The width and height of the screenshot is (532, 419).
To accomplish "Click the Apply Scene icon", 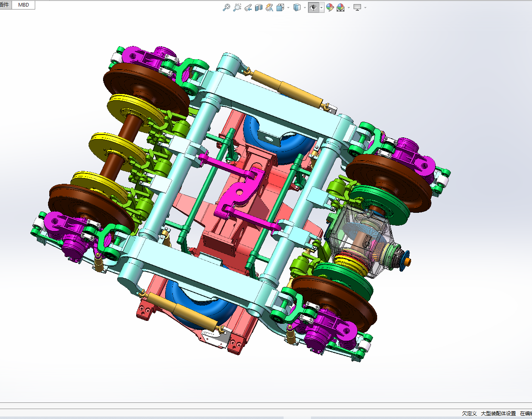I will pyautogui.click(x=341, y=7).
